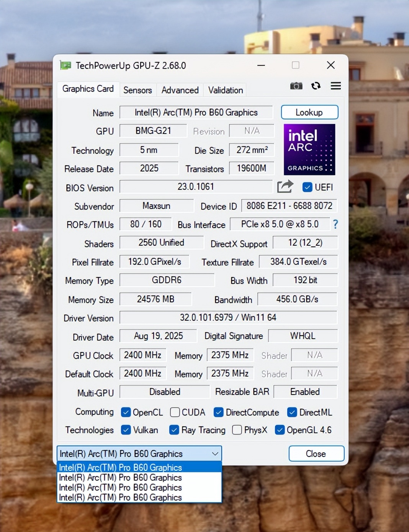409x532 pixels.
Task: Click the Memory Size value 24576 MB
Action: (x=155, y=299)
